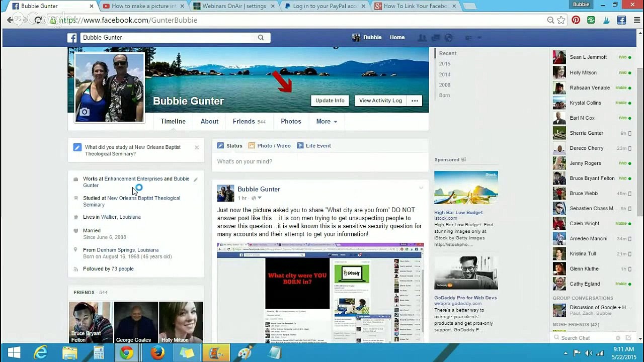Click the search magnifier icon in Facebook bar
The image size is (644, 362).
261,38
